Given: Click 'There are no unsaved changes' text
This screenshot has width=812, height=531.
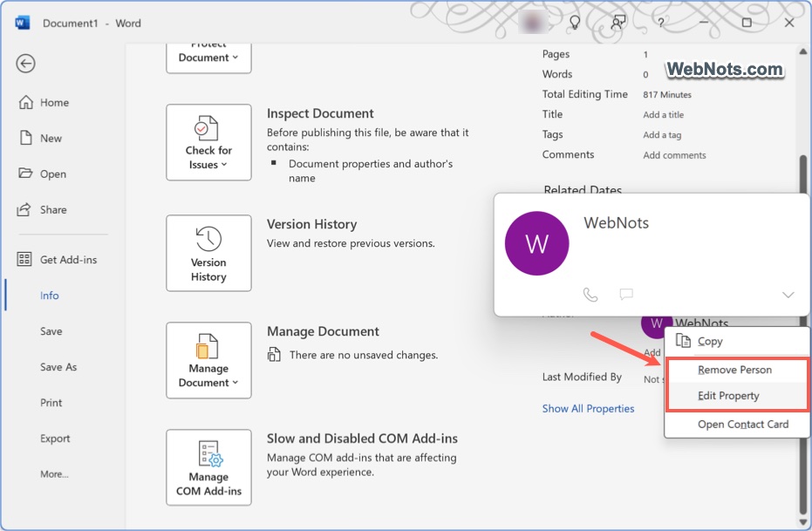Looking at the screenshot, I should tap(364, 355).
